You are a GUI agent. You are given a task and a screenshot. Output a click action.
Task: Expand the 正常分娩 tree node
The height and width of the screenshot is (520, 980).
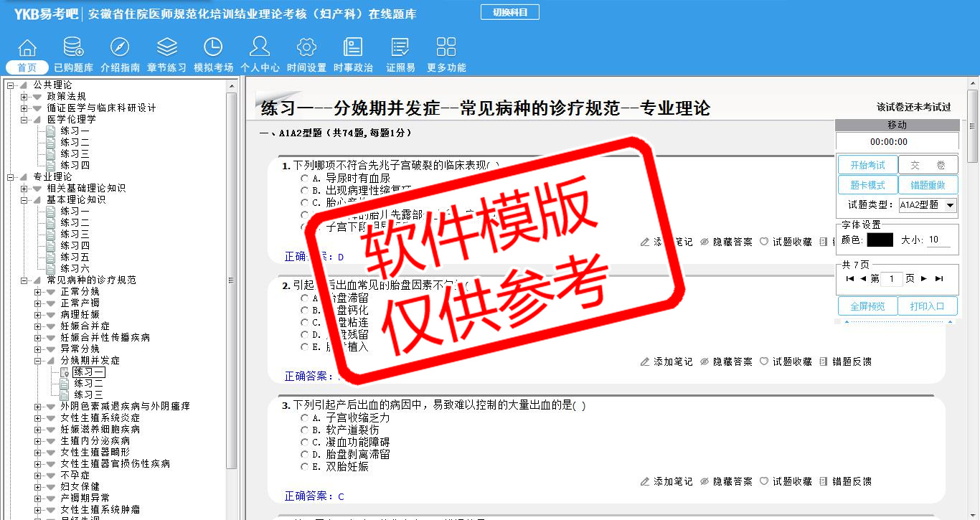coord(38,292)
